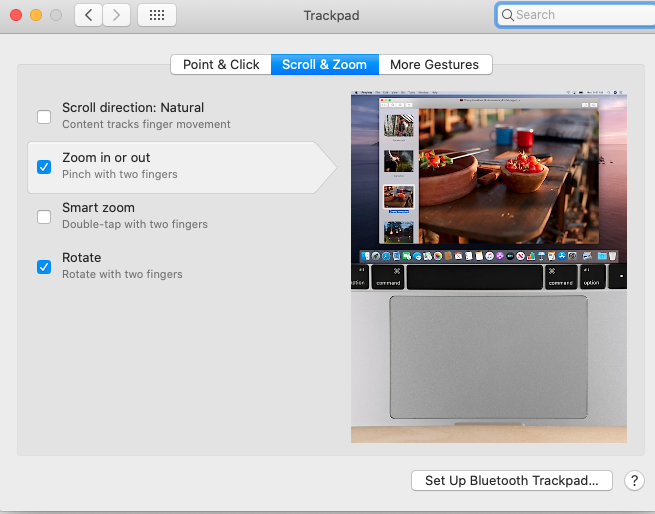Open the More Gestures tab

tap(435, 64)
